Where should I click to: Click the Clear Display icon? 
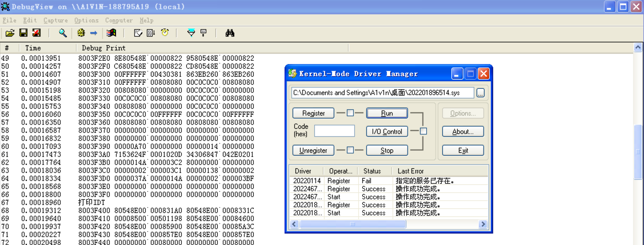pos(138,33)
